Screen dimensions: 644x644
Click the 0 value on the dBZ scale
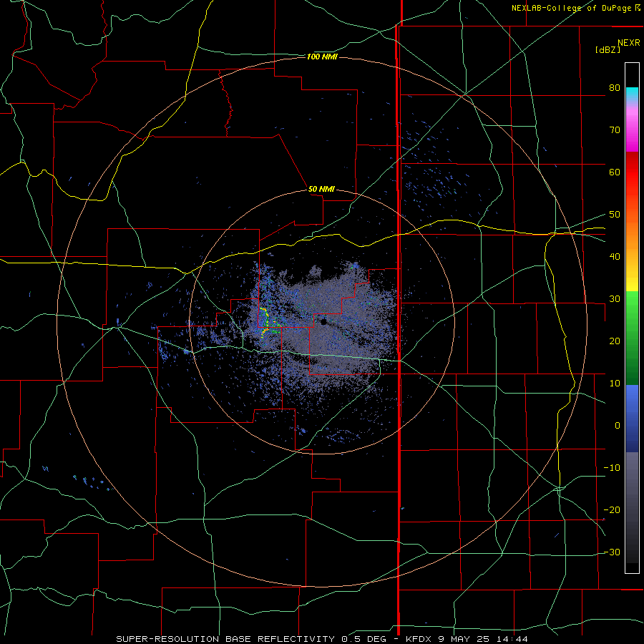tap(618, 426)
